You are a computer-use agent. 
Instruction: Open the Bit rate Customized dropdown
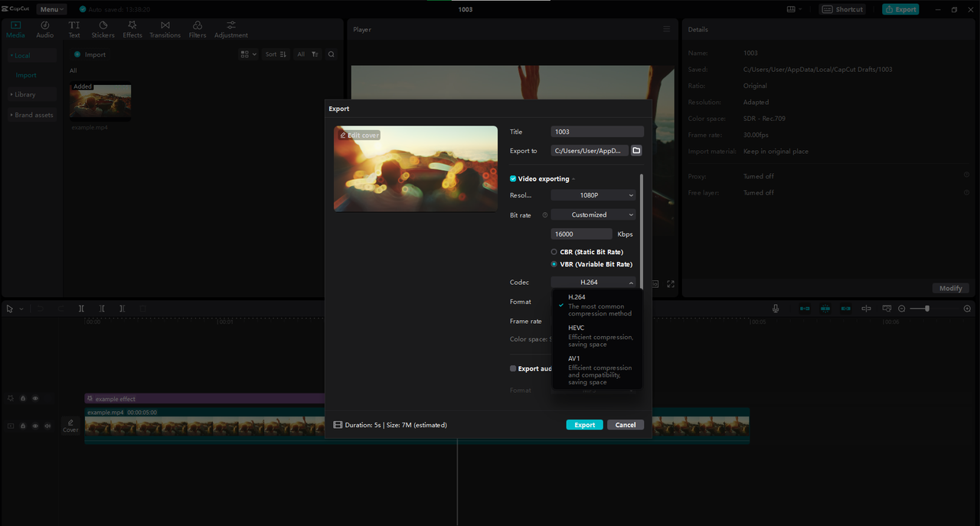[593, 215]
